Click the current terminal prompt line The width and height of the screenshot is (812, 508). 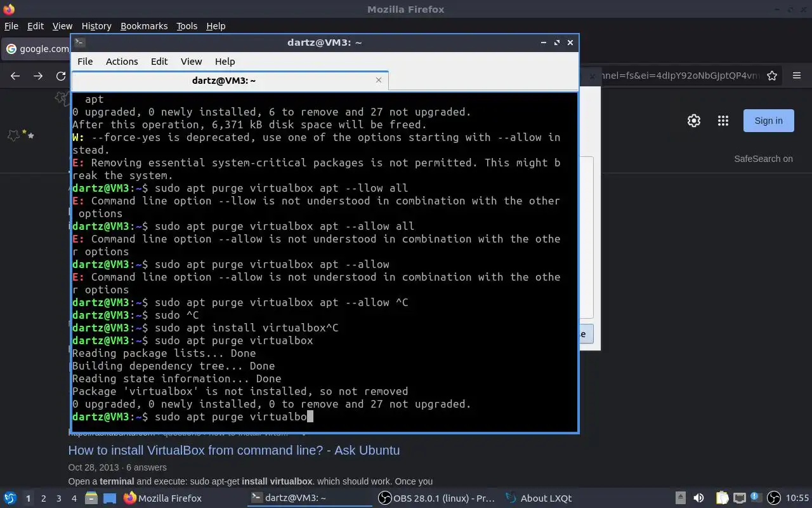coord(193,417)
